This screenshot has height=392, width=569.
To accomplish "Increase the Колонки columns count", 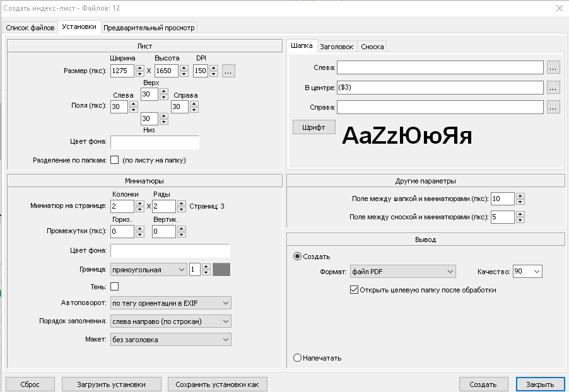I will point(140,203).
